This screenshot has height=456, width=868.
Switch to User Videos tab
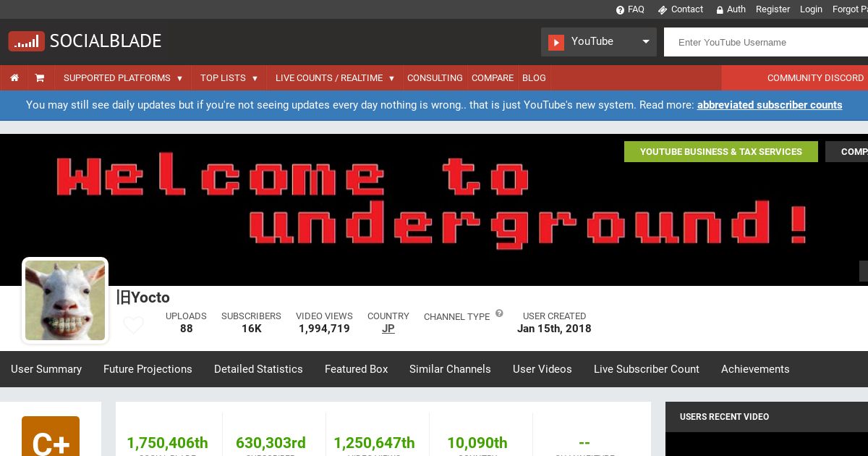pos(542,369)
